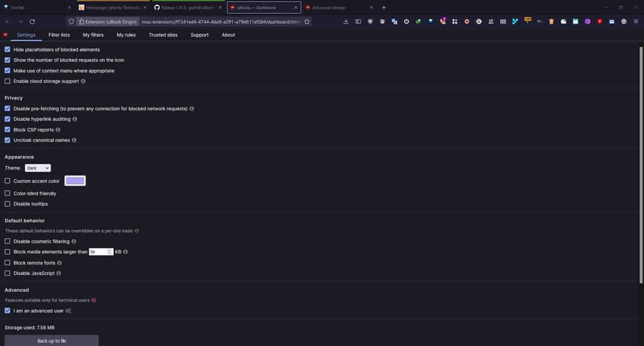
Task: Enable cloud storage support
Action: point(7,80)
